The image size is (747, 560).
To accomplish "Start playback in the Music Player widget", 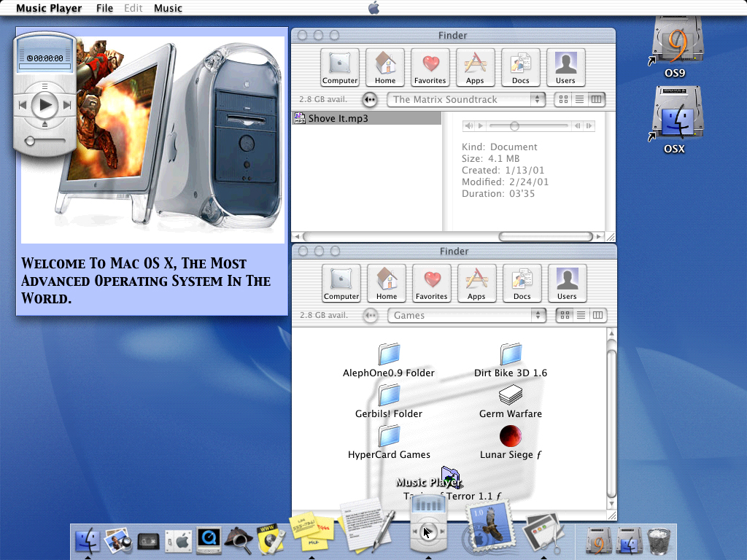I will point(44,105).
